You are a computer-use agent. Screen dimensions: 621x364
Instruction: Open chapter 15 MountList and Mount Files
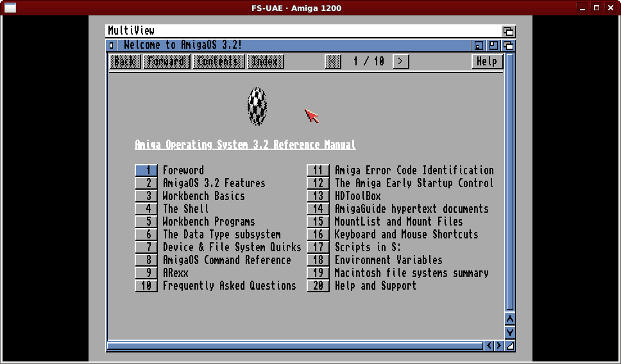[x=318, y=222]
